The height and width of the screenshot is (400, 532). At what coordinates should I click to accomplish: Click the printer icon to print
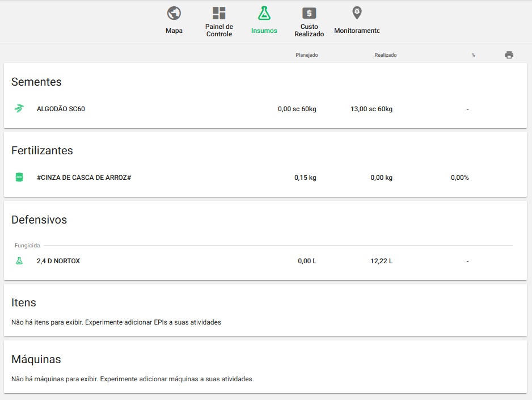pyautogui.click(x=509, y=55)
